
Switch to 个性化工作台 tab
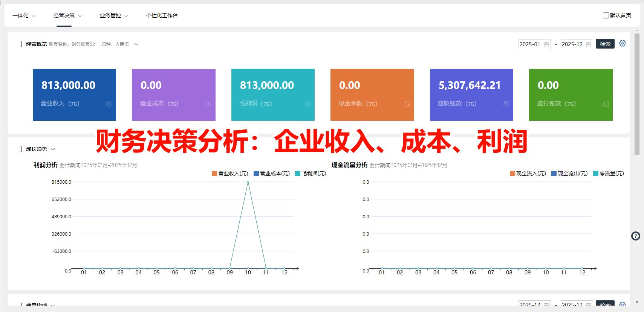click(x=162, y=15)
